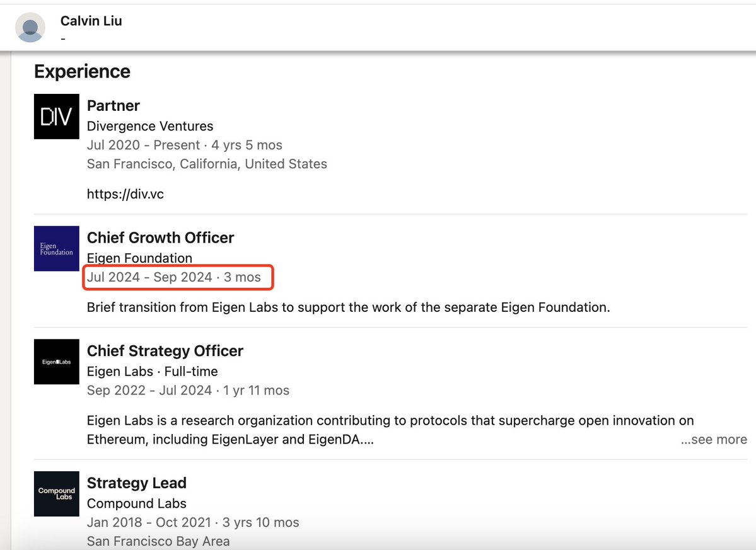
Task: Open the Partner position title
Action: pyautogui.click(x=113, y=106)
